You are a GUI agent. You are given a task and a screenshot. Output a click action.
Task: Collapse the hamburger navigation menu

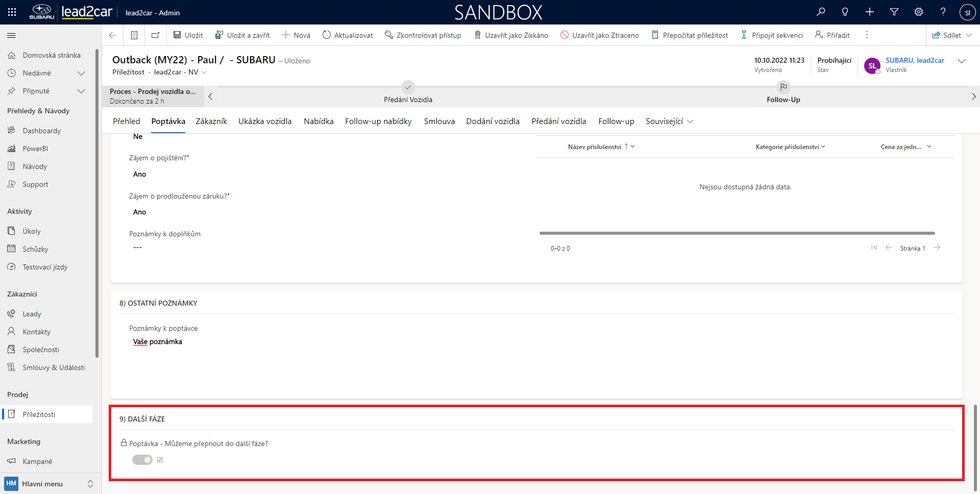click(x=11, y=35)
